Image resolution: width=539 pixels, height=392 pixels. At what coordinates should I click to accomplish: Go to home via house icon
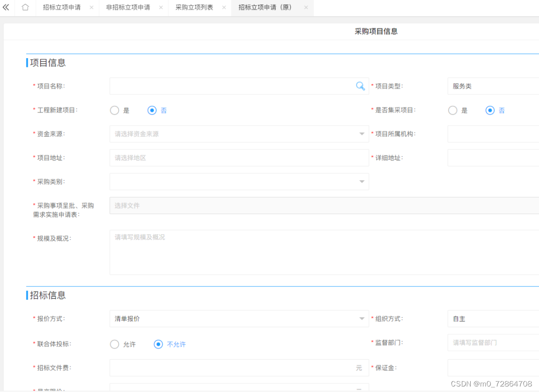[25, 7]
